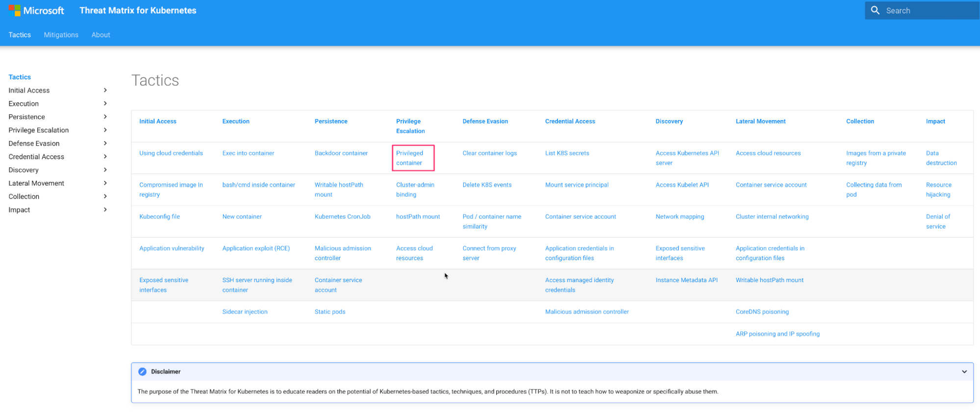980x412 pixels.
Task: Select Persistence sidebar item
Action: point(26,117)
